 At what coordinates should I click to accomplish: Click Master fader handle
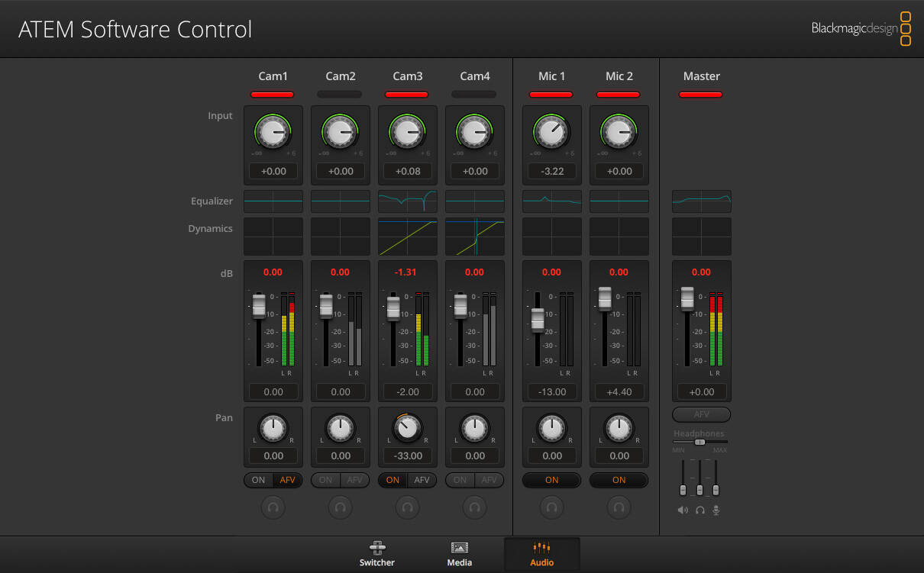(x=687, y=298)
